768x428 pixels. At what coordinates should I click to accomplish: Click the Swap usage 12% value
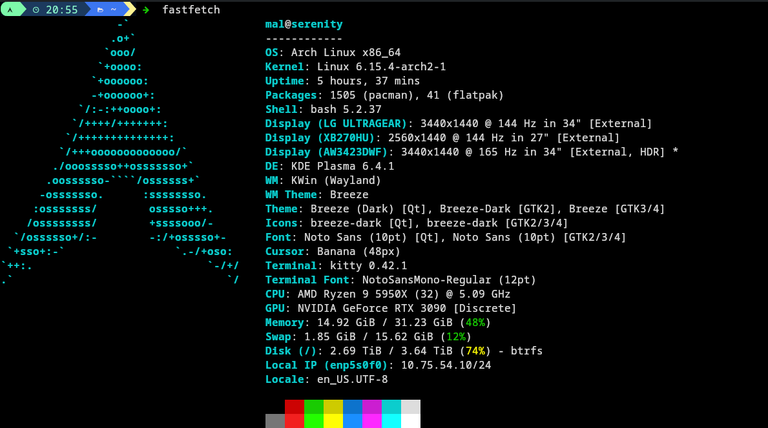(456, 336)
